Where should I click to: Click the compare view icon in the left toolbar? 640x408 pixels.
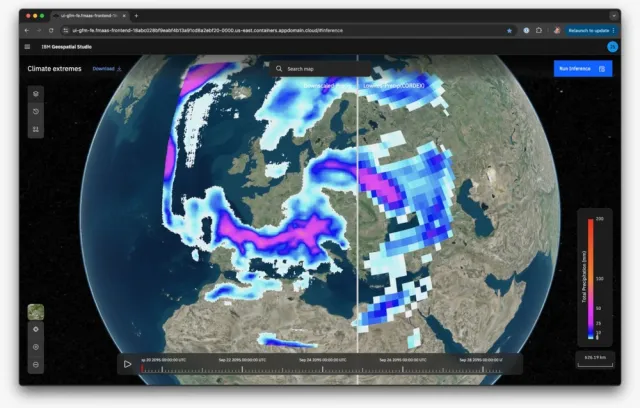tap(36, 129)
